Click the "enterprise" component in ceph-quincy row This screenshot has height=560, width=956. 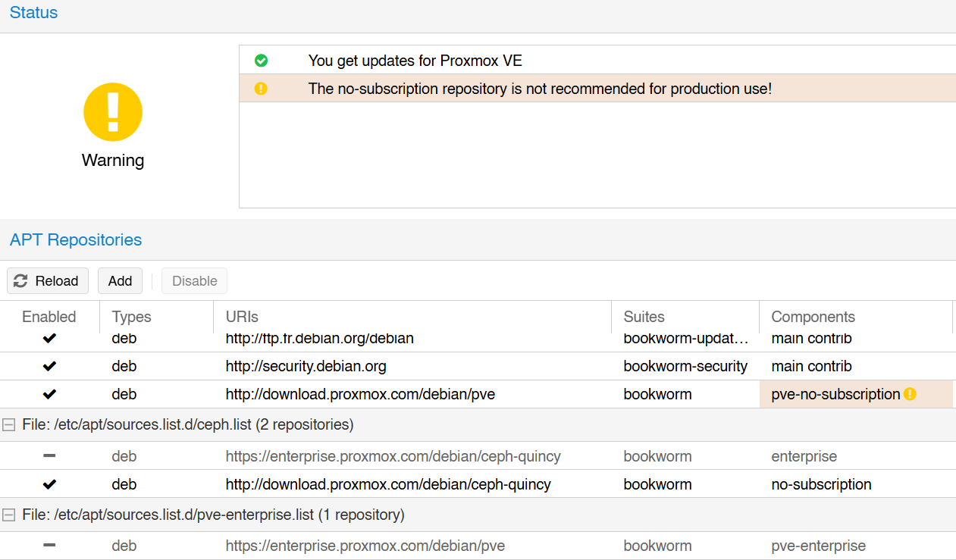(x=804, y=456)
